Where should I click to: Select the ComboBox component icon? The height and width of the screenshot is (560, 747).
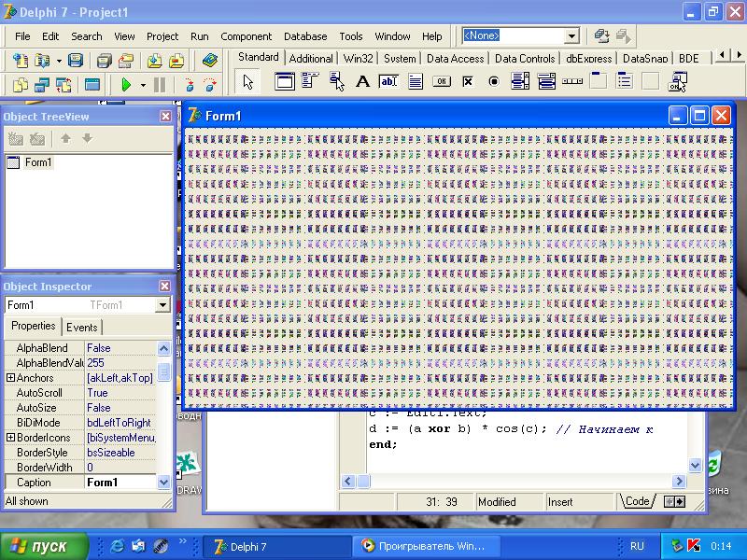[546, 81]
